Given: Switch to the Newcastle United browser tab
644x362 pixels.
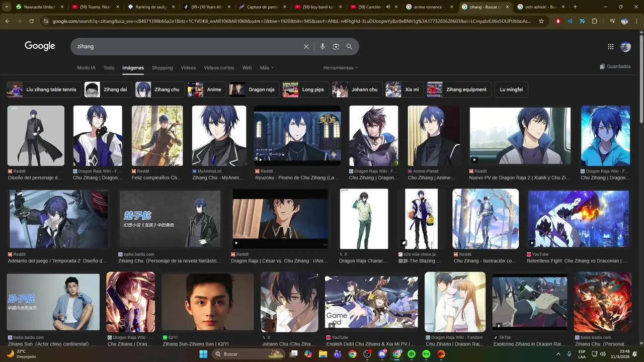Looking at the screenshot, I should click(x=39, y=7).
